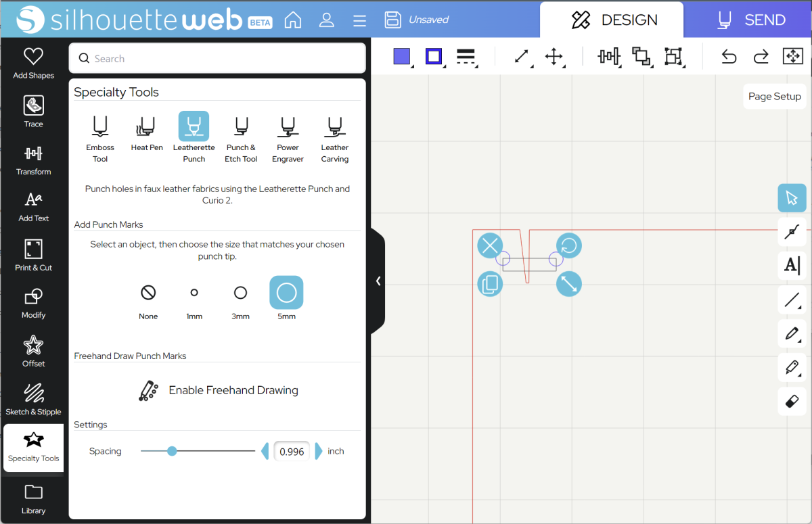Open the Offset panel
Viewport: 812px width, 524px height.
[x=34, y=352]
